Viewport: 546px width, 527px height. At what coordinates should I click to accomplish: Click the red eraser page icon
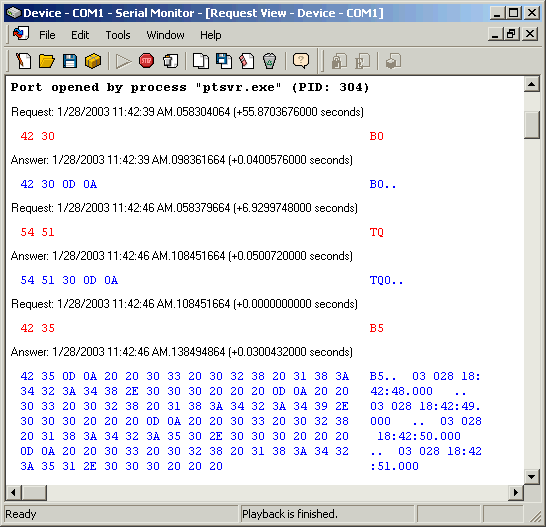(x=247, y=61)
